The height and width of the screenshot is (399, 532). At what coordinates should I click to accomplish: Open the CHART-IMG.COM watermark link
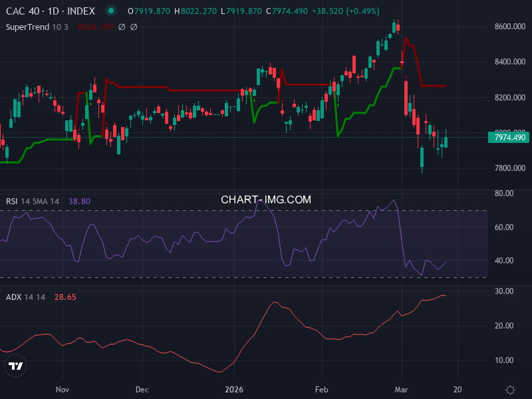pos(266,199)
